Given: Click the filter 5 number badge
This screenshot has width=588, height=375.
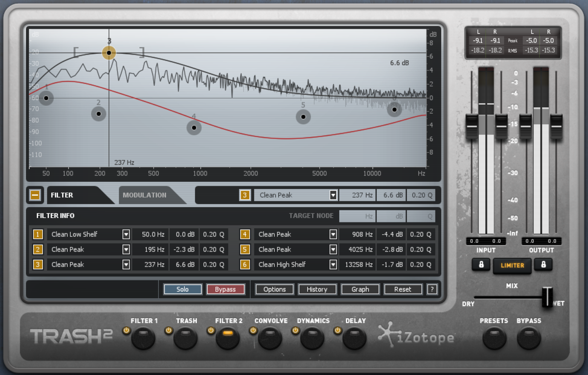Looking at the screenshot, I should pos(245,249).
